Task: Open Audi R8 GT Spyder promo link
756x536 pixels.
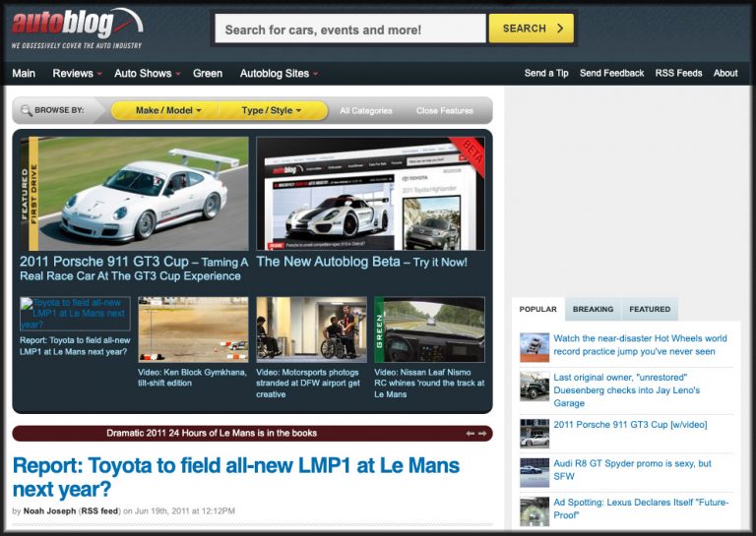Action: coord(632,469)
